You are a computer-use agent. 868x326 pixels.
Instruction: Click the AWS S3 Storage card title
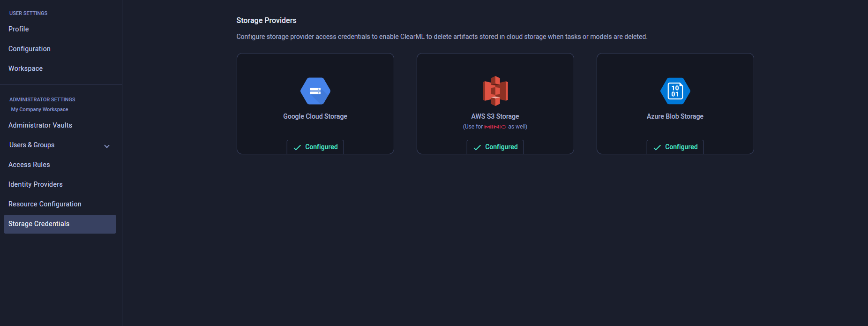click(495, 116)
